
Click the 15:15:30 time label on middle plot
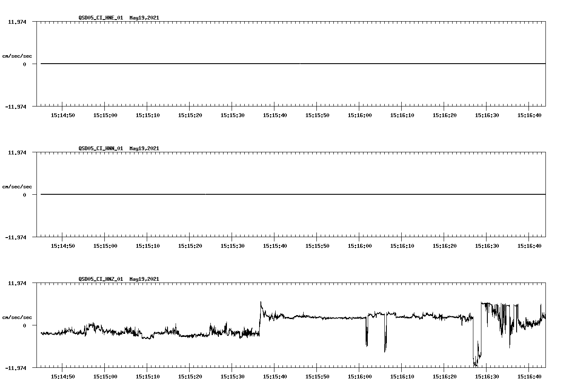[233, 245]
